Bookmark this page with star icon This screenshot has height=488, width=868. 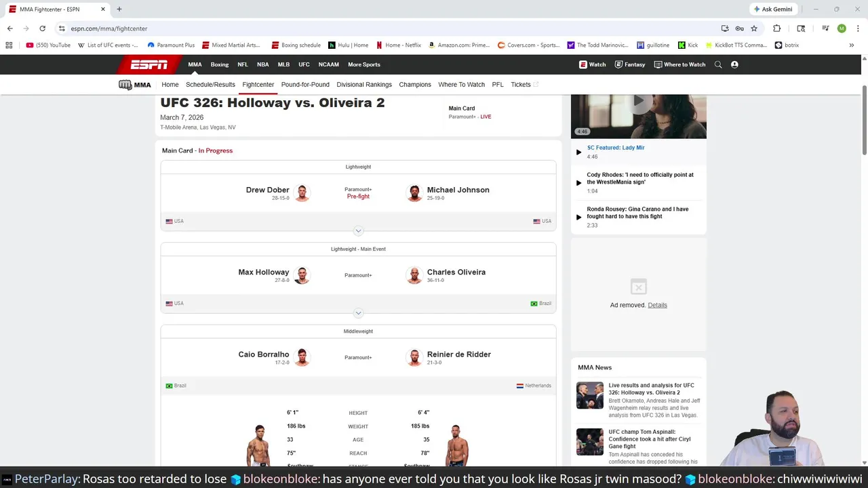pyautogui.click(x=754, y=28)
